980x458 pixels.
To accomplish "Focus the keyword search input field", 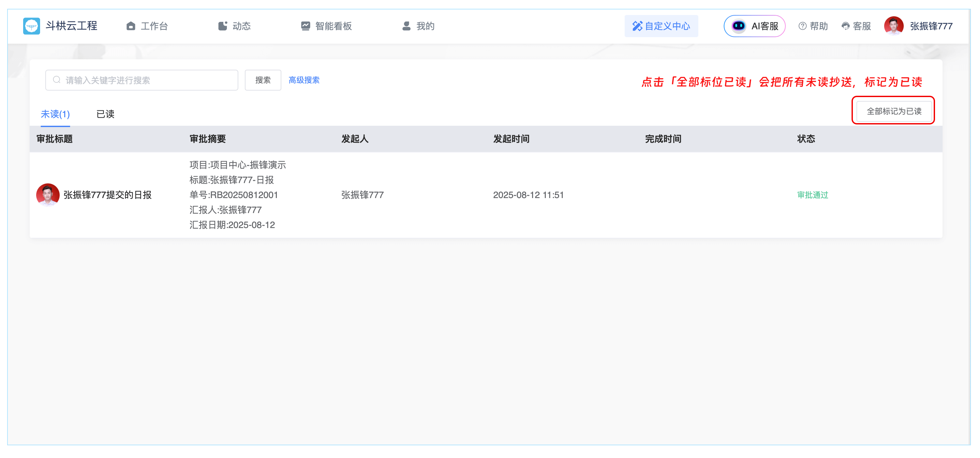I will click(x=141, y=80).
